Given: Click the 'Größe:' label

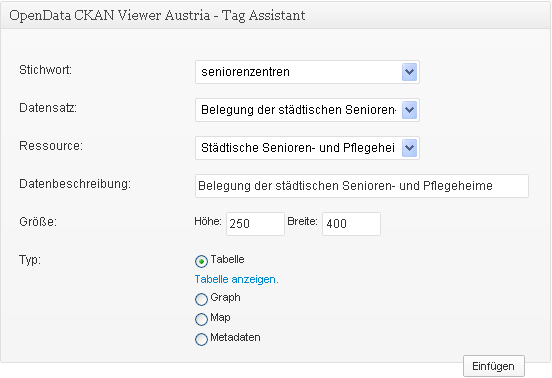Looking at the screenshot, I should point(38,222).
